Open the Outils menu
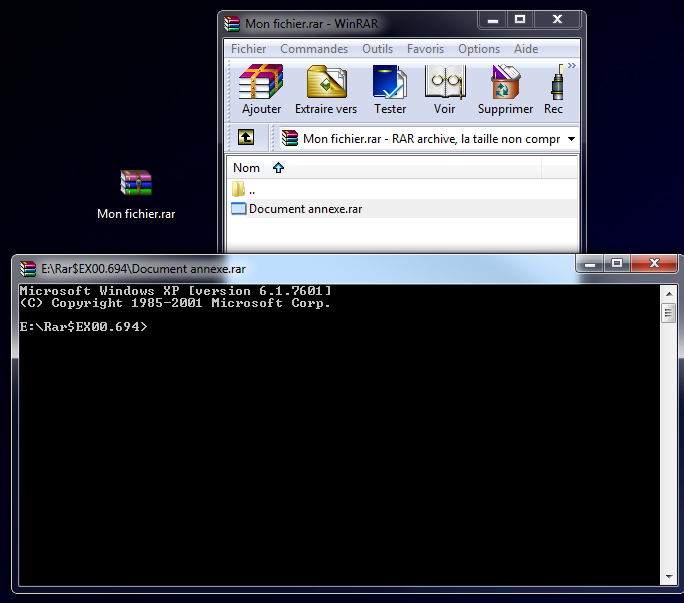Image resolution: width=684 pixels, height=603 pixels. click(377, 49)
